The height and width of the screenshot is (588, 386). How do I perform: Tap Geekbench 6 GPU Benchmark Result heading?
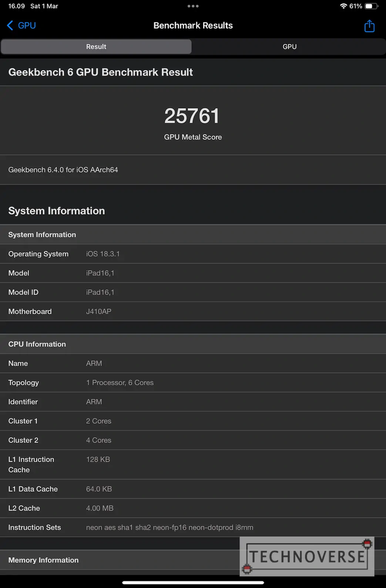click(x=101, y=72)
